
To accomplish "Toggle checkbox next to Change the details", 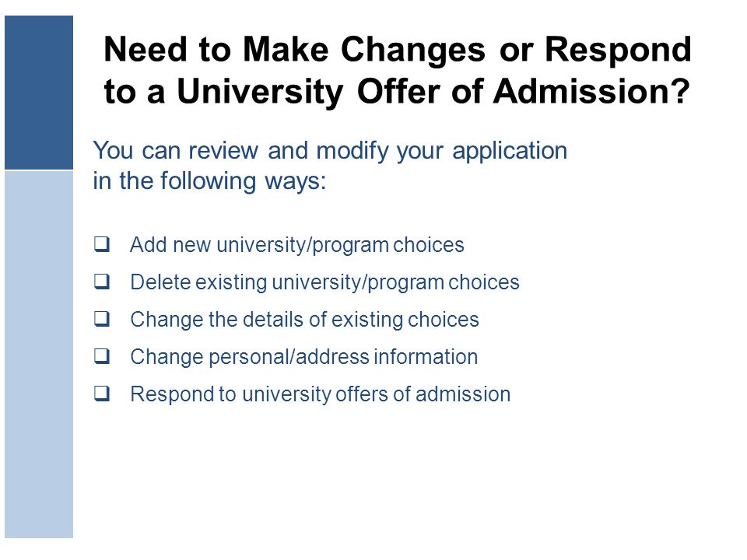I will [x=101, y=319].
